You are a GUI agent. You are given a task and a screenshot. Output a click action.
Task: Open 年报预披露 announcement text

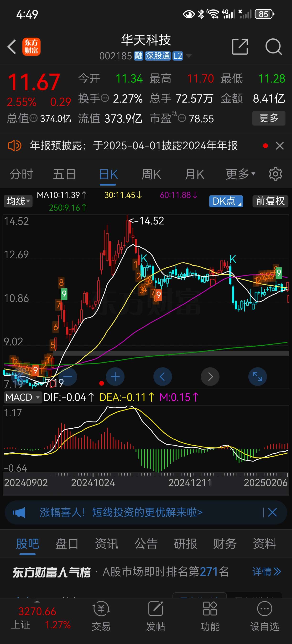(134, 145)
